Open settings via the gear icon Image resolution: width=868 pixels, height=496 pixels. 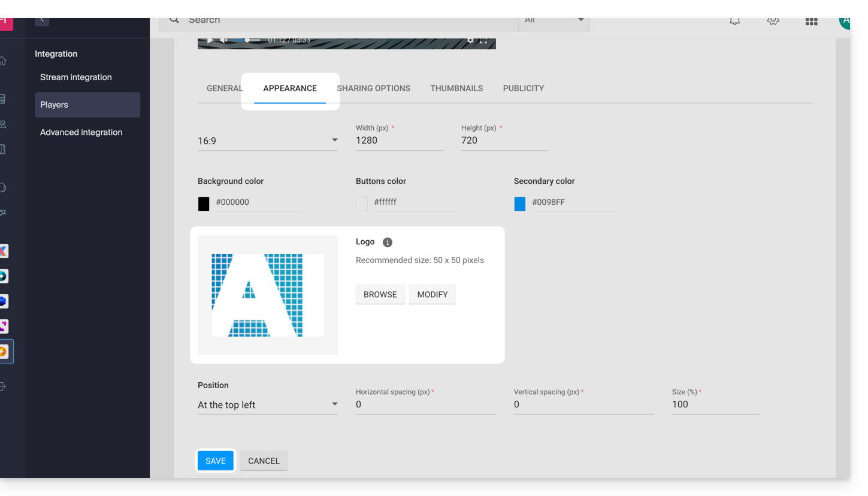pyautogui.click(x=773, y=21)
